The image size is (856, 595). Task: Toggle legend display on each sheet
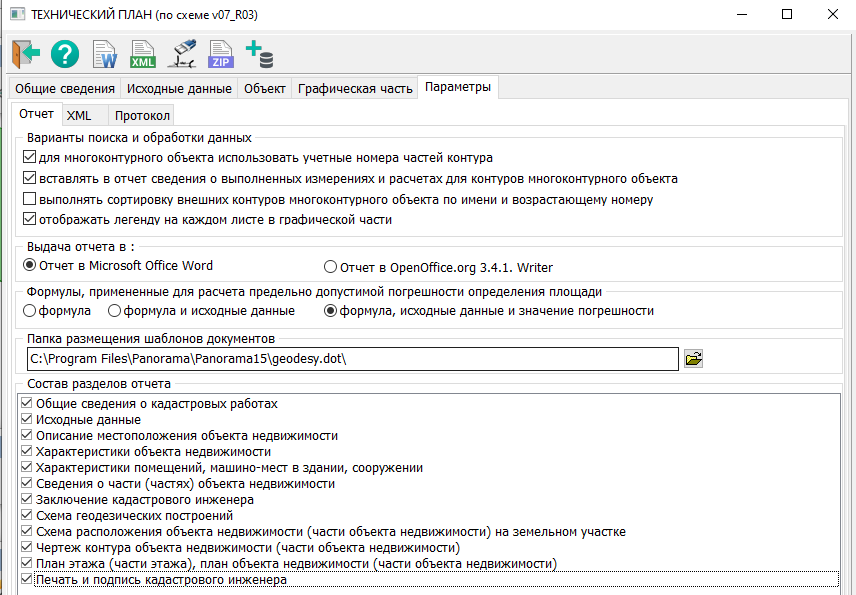pos(29,219)
